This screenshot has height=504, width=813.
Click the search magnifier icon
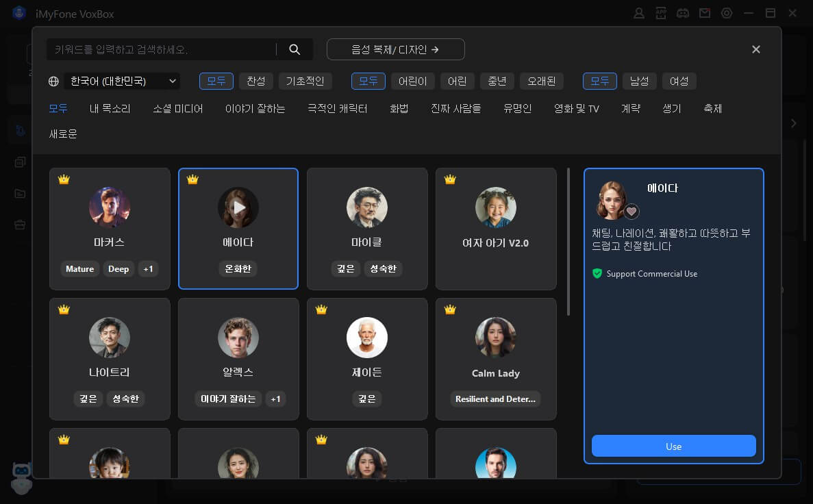point(295,49)
